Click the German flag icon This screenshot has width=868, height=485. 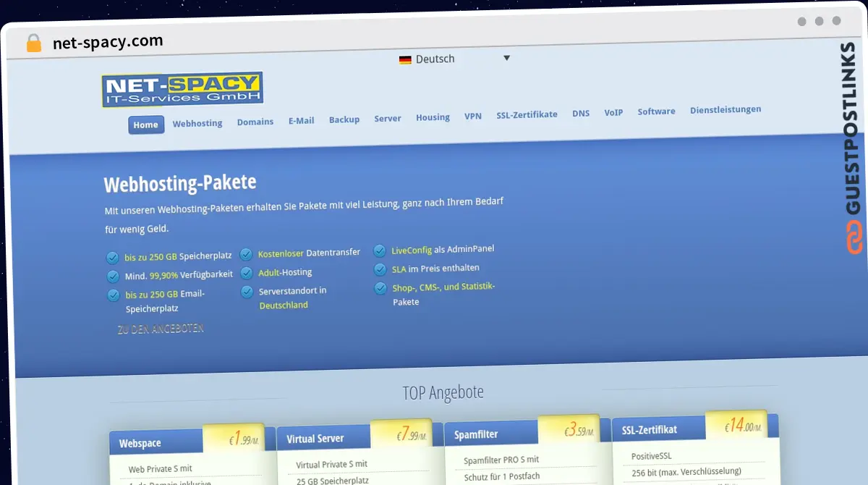tap(405, 59)
